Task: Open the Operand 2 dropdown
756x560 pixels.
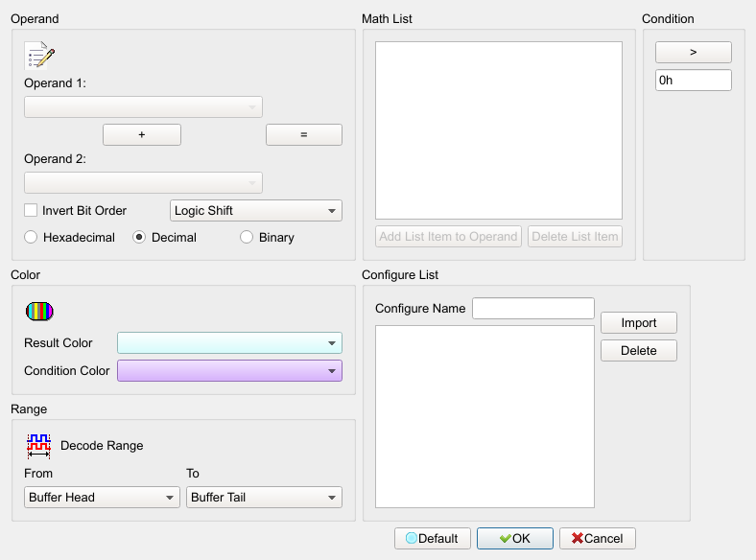Action: [143, 182]
